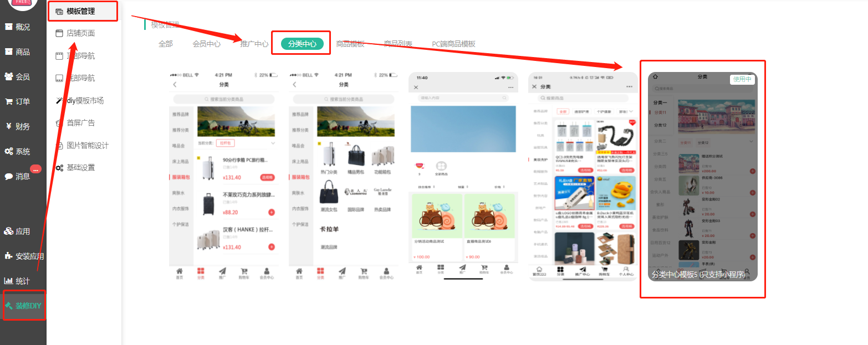868x345 pixels.
Task: Select 分类中心模板5 template thumbnail
Action: coord(702,177)
